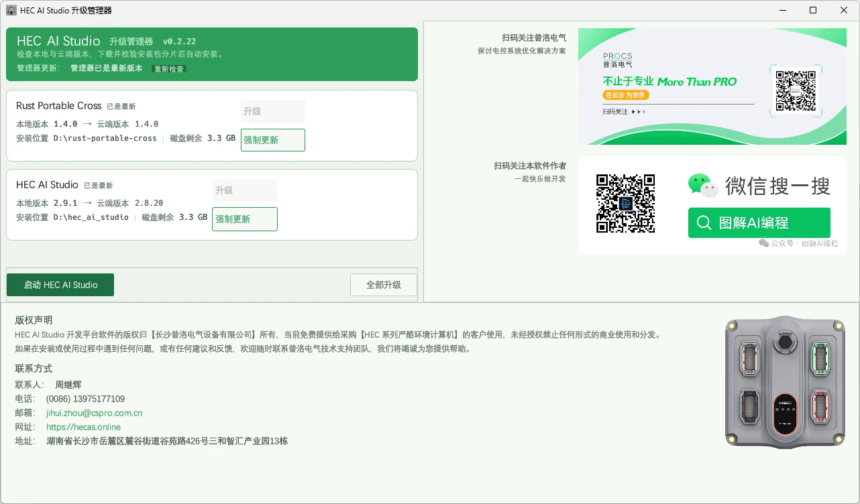Screen dimensions: 860x504
Task: Click the manager version v0.2.22 text
Action: point(179,42)
